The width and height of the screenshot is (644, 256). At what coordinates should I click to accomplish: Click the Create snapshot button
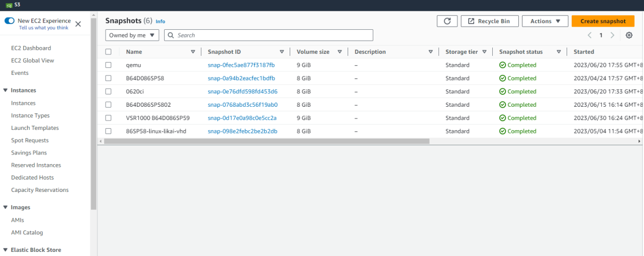tap(603, 21)
